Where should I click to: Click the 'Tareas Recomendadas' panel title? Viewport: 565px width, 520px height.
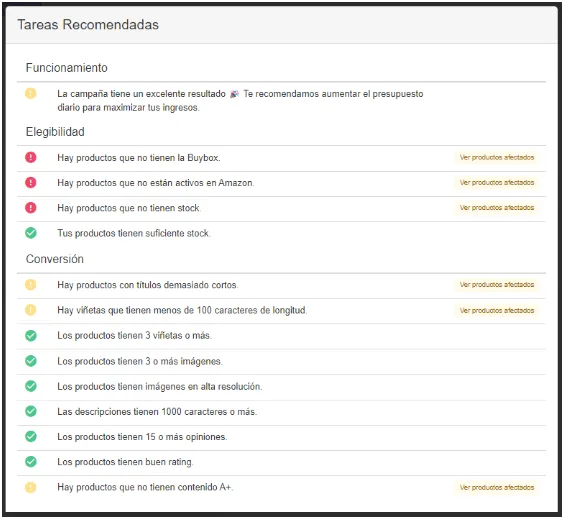point(88,25)
